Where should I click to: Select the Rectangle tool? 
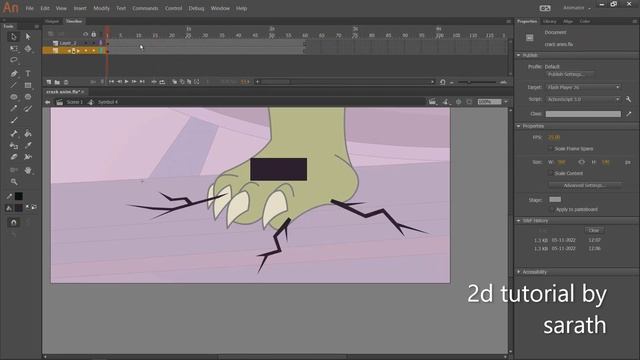click(x=28, y=85)
